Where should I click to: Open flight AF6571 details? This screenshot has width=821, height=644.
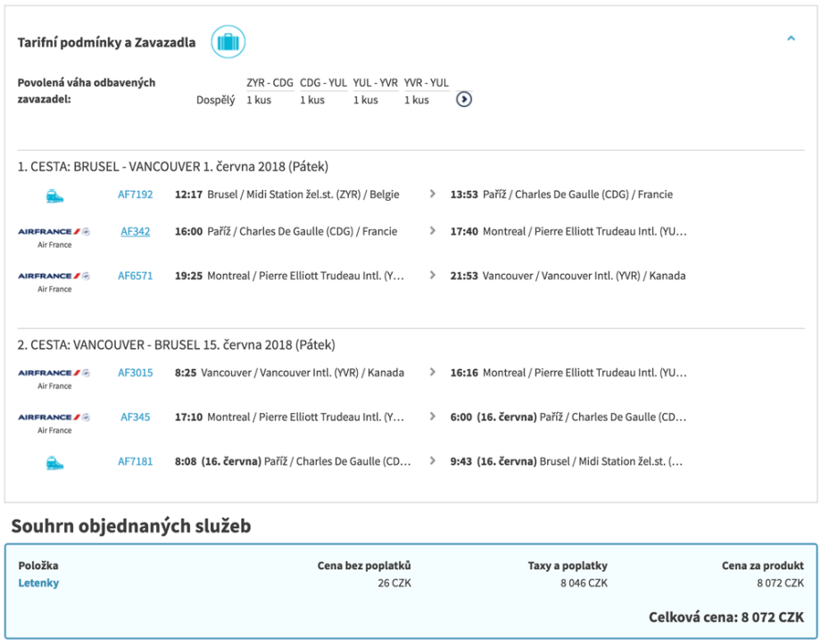click(136, 276)
